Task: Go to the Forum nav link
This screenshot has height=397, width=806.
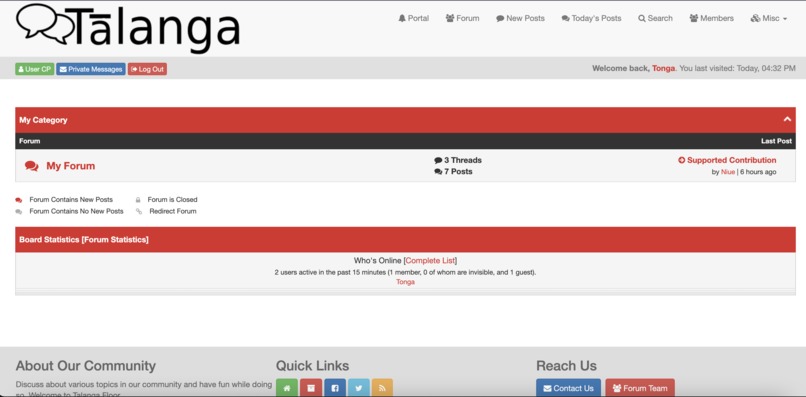Action: [x=462, y=18]
